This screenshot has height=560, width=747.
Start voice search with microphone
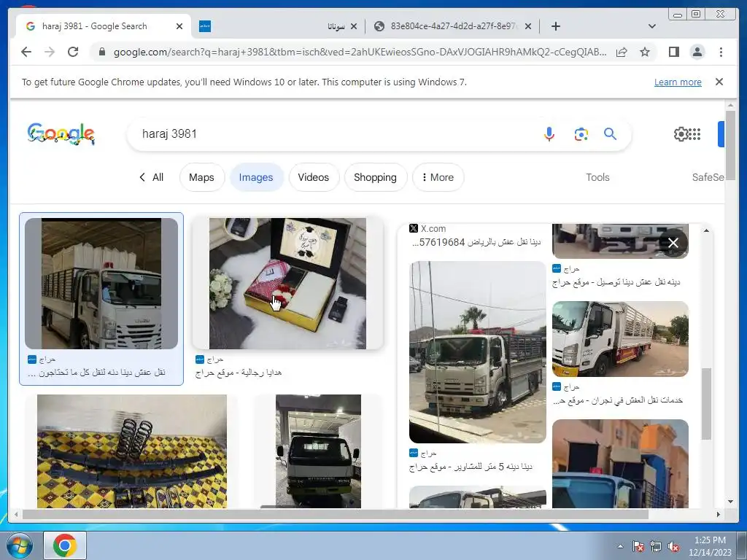tap(549, 134)
